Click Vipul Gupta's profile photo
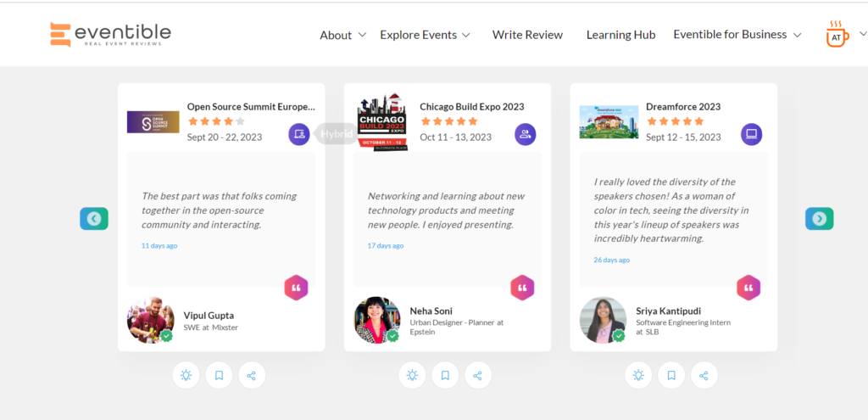 point(151,320)
